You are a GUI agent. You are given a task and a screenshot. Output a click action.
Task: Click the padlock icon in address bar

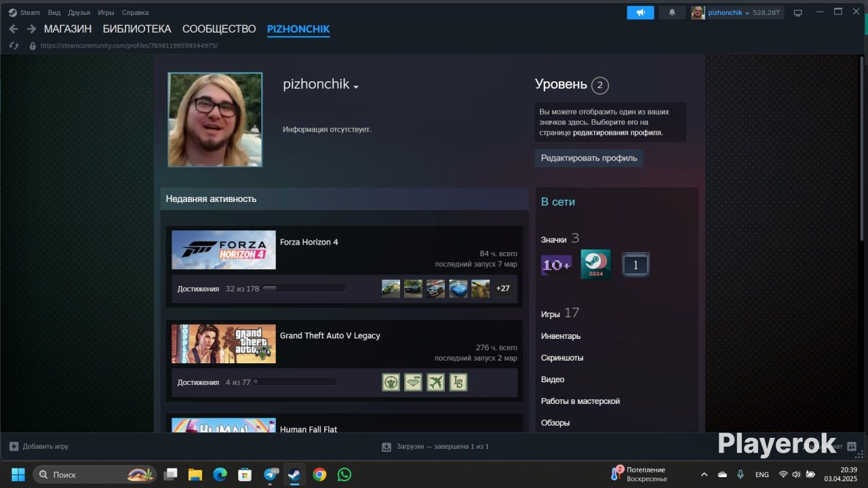point(32,46)
